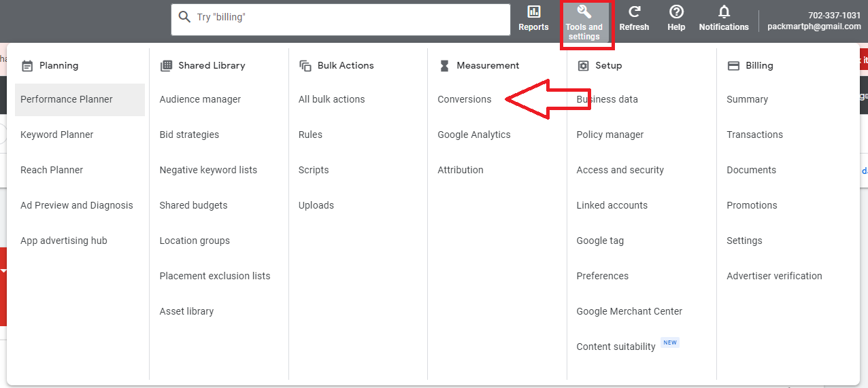Open Ad Preview and Diagnosis

(77, 205)
